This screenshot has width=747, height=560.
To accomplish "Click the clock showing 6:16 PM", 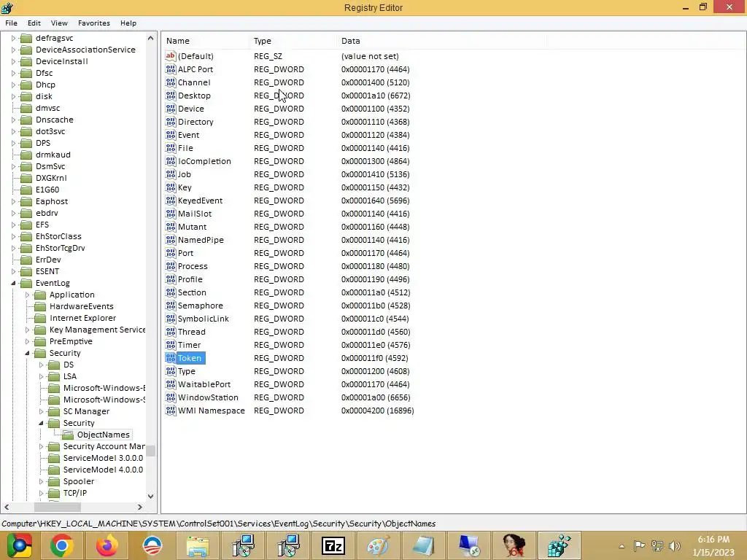I will click(713, 540).
